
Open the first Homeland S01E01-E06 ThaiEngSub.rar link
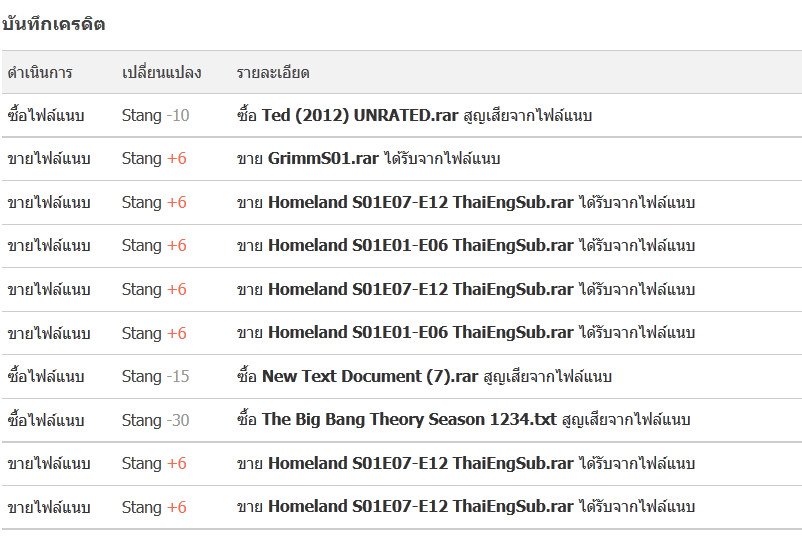tap(421, 245)
